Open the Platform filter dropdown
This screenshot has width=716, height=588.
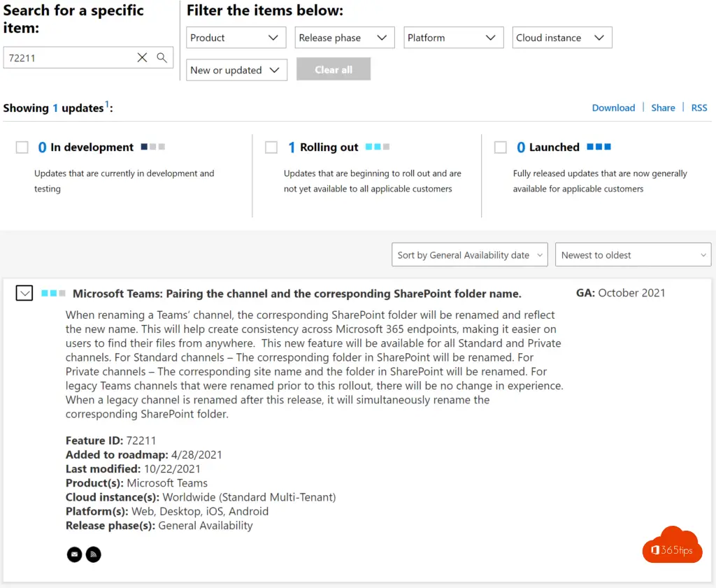pyautogui.click(x=453, y=37)
